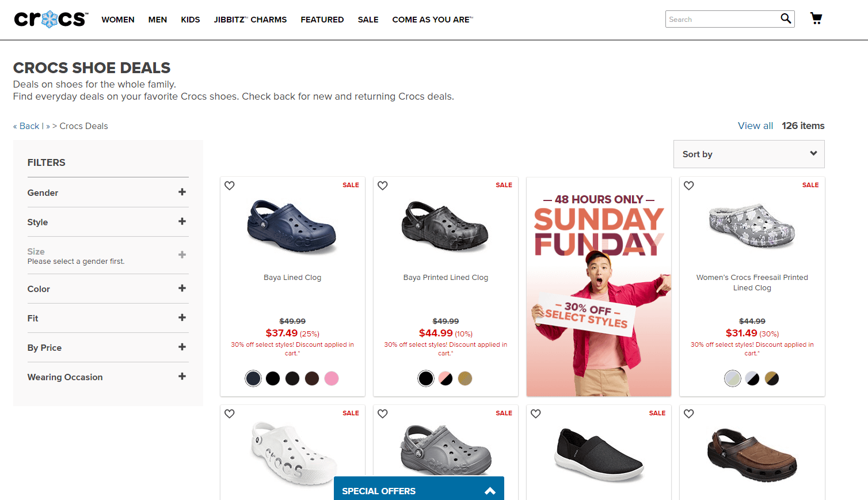This screenshot has height=500, width=868.
Task: Click heart icon on brown clog
Action: pyautogui.click(x=689, y=414)
